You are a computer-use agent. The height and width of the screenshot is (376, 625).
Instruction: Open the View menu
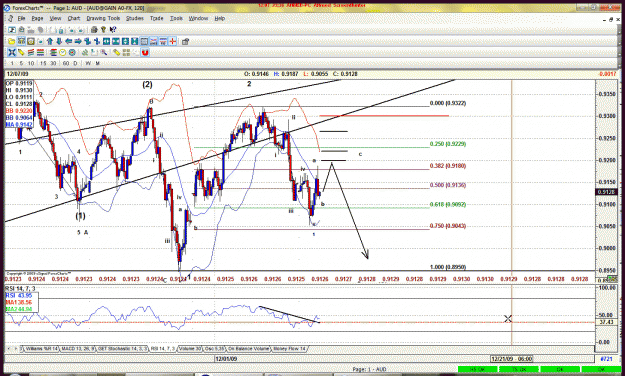(x=55, y=18)
